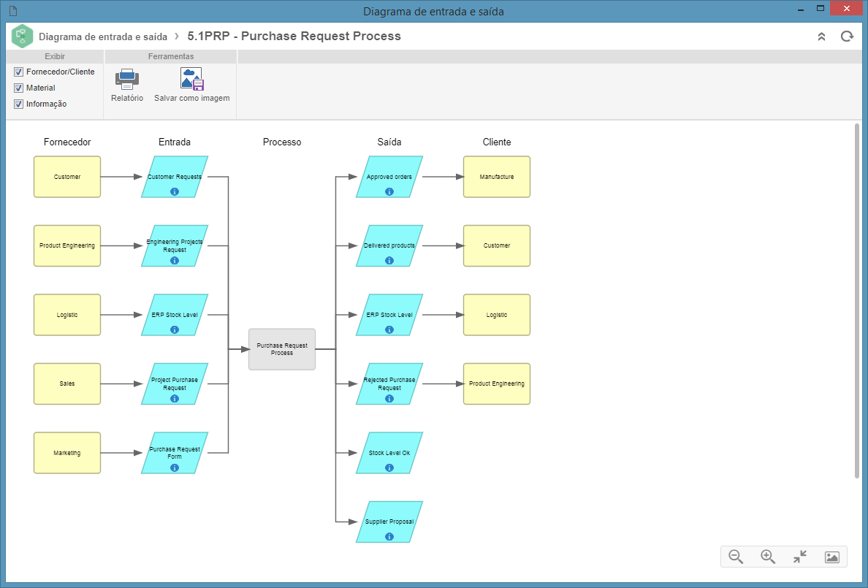Screen dimensions: 868x588
Task: Open info icon on Stock Level Ok
Action: pyautogui.click(x=389, y=467)
